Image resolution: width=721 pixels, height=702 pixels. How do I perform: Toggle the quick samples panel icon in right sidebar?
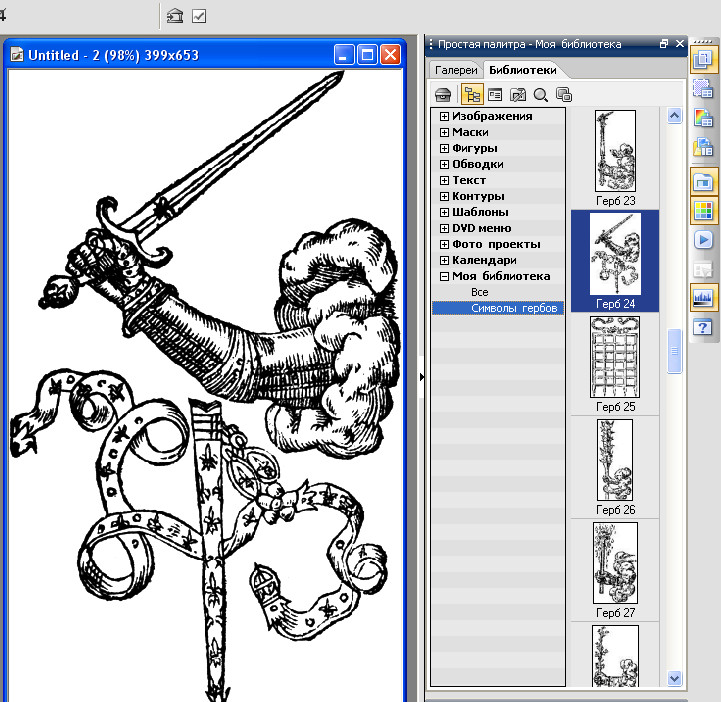pyautogui.click(x=703, y=182)
